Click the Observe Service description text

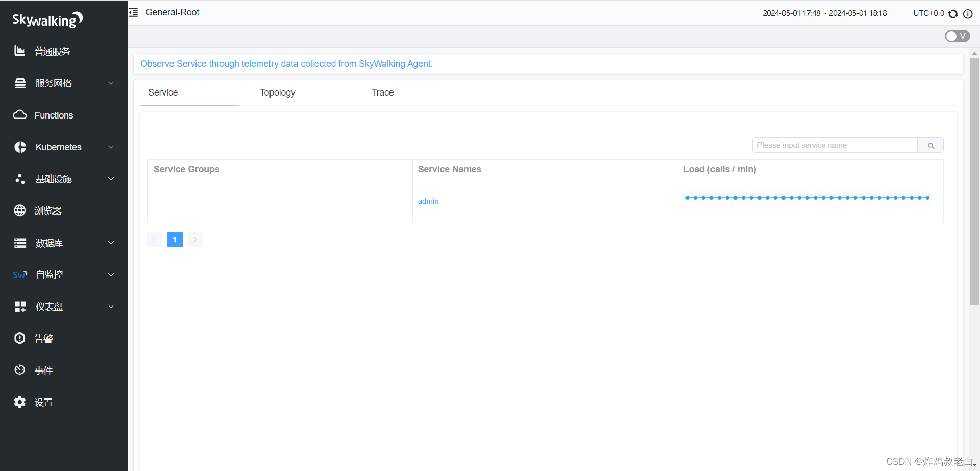(x=286, y=64)
